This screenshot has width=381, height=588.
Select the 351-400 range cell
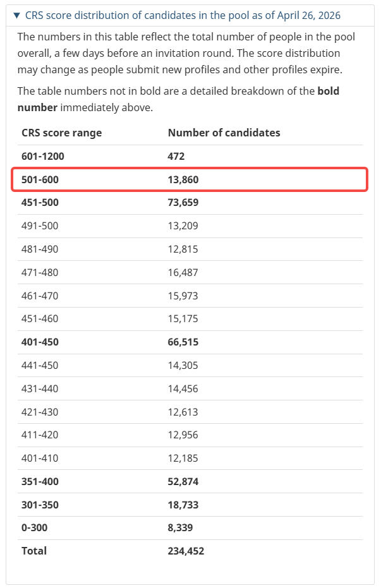tap(40, 481)
